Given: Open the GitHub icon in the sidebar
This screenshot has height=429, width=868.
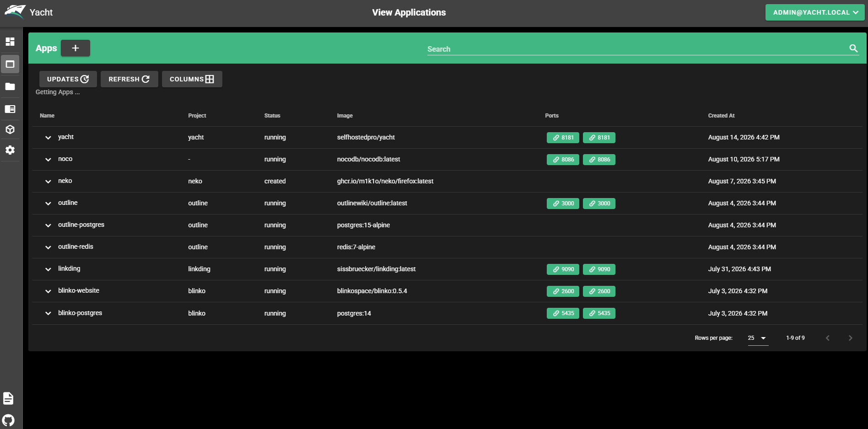Looking at the screenshot, I should pyautogui.click(x=8, y=420).
